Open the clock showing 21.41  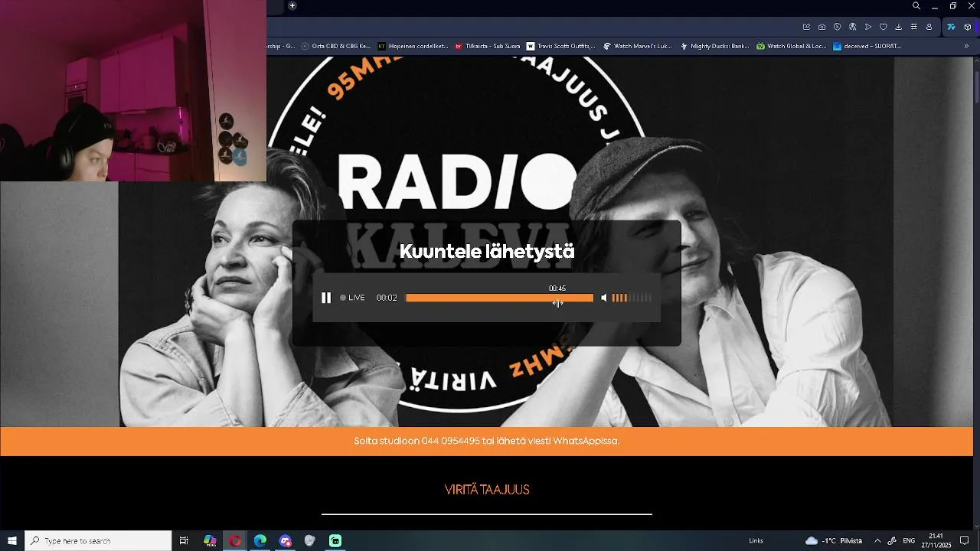[x=936, y=540]
